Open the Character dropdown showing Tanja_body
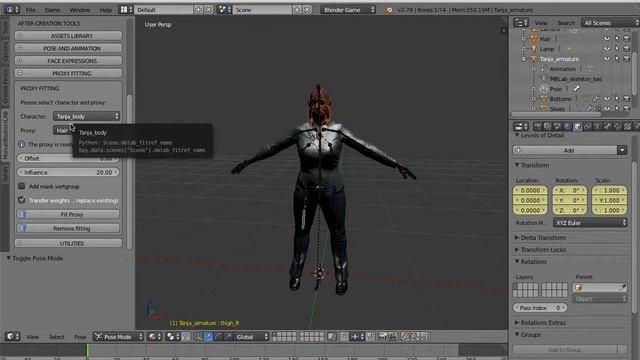640x360 pixels. click(x=86, y=116)
